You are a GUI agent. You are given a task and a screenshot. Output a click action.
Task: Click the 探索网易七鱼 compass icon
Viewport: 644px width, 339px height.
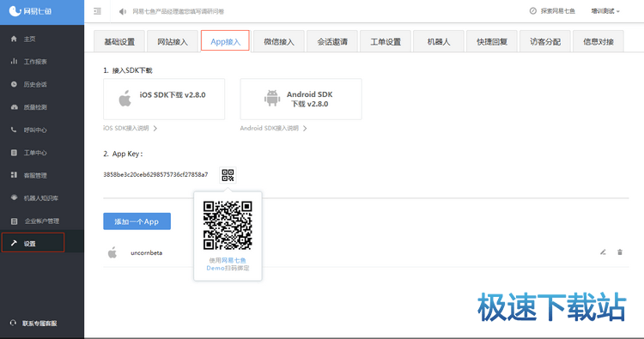coord(532,11)
